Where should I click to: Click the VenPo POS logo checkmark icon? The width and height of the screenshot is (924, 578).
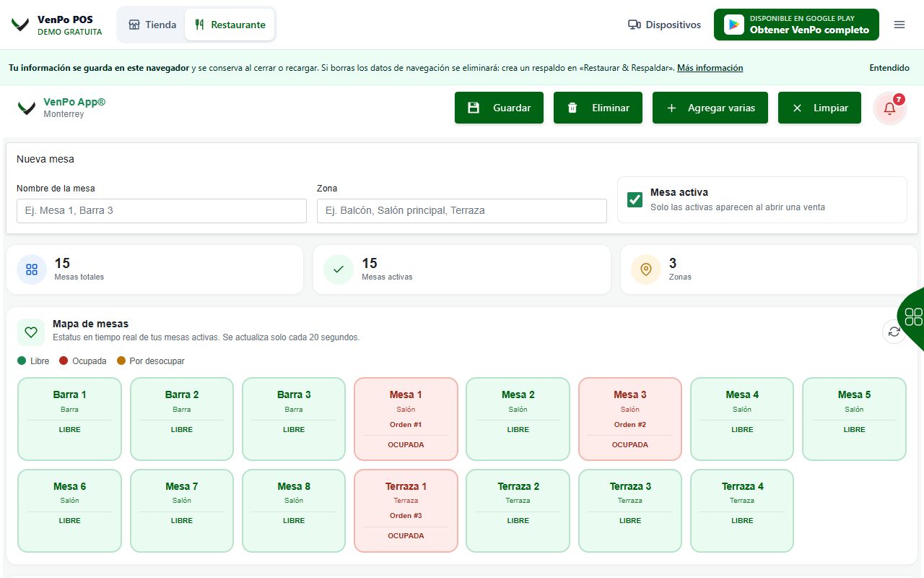point(20,25)
